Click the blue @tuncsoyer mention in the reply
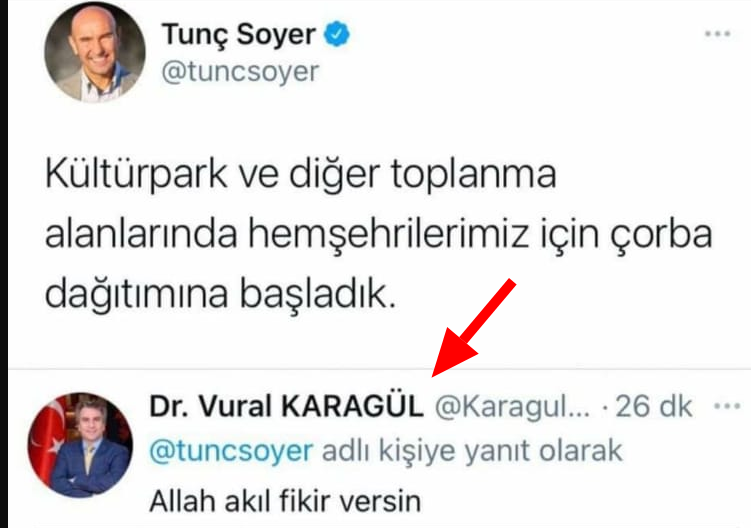 [231, 451]
